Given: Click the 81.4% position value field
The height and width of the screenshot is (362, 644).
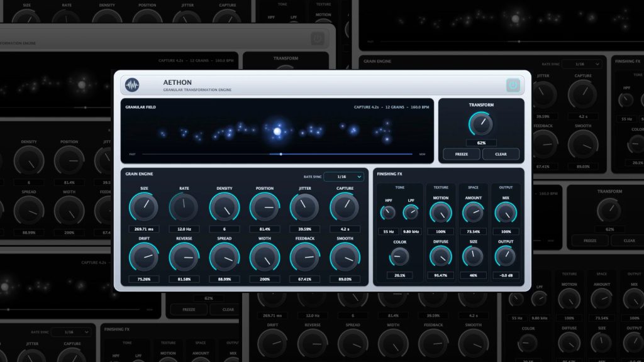Looking at the screenshot, I should (x=265, y=229).
